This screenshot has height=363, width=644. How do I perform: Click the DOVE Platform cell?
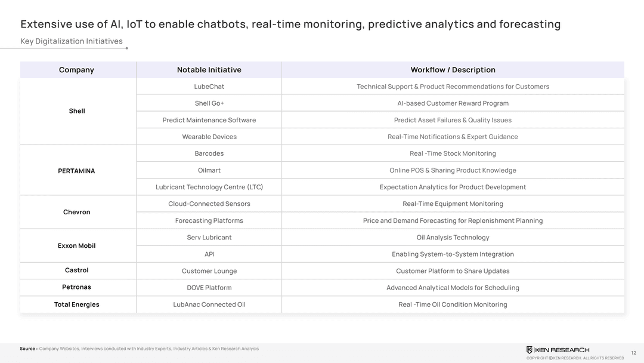[x=209, y=288]
